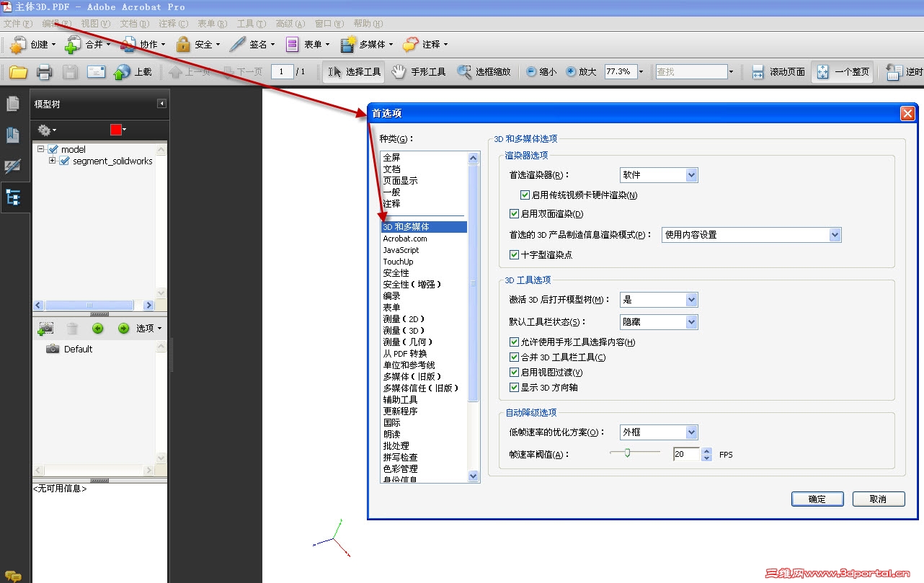Select TouchUp in category list
This screenshot has width=924, height=583.
424,262
